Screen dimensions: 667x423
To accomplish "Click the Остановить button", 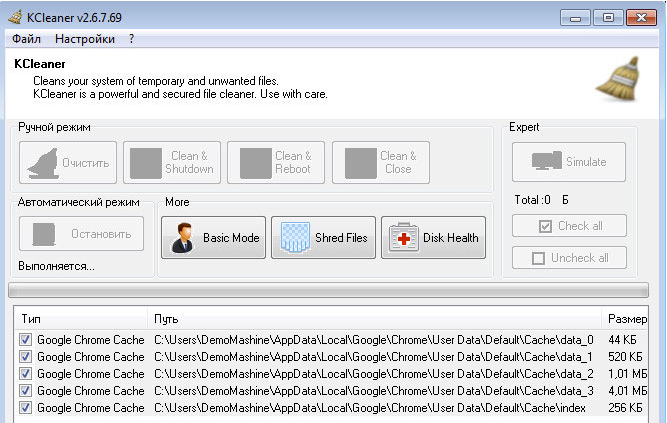I will tap(81, 234).
